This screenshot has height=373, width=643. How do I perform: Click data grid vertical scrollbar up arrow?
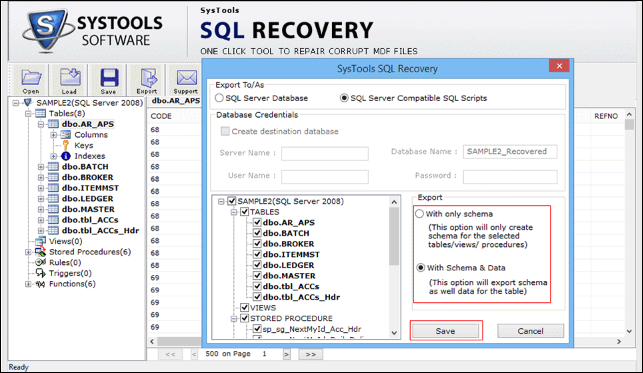[629, 115]
